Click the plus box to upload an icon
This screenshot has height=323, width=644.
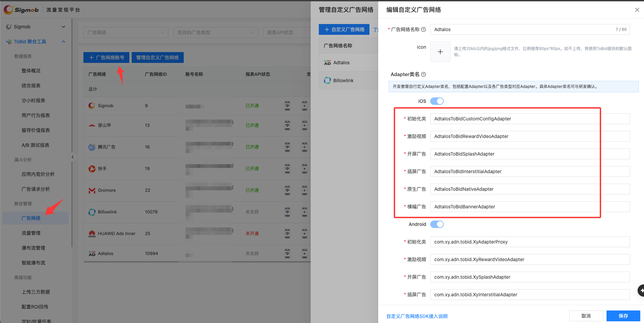(x=440, y=52)
